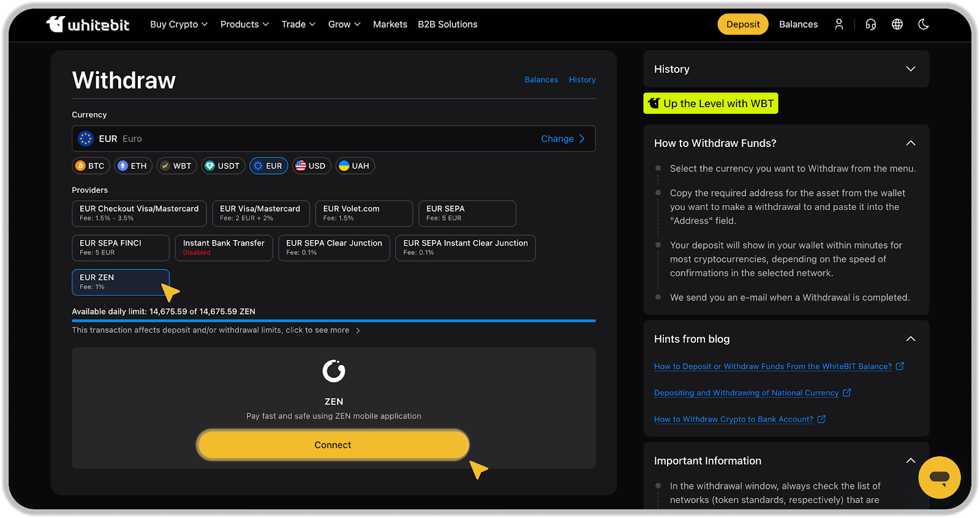Image resolution: width=980 pixels, height=518 pixels.
Task: Open the Buy Crypto dropdown menu
Action: (179, 24)
